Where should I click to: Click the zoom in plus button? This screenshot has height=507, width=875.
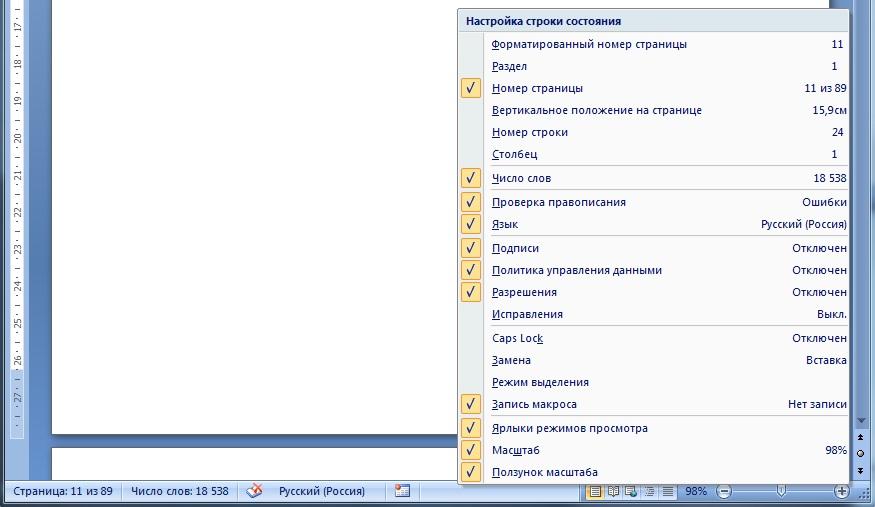pyautogui.click(x=842, y=491)
